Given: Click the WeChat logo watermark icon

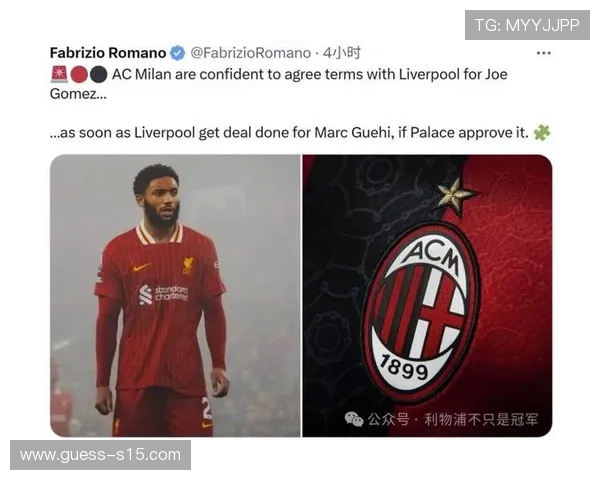Looking at the screenshot, I should pyautogui.click(x=354, y=419).
